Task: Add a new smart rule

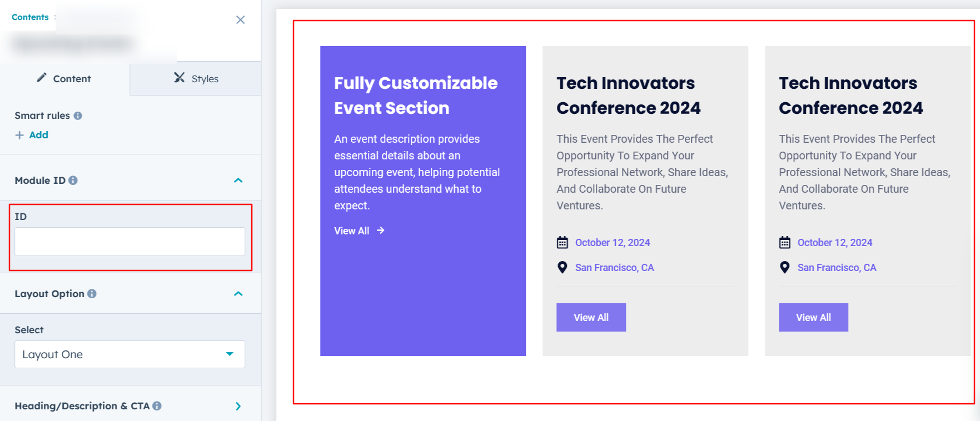Action: click(x=32, y=135)
